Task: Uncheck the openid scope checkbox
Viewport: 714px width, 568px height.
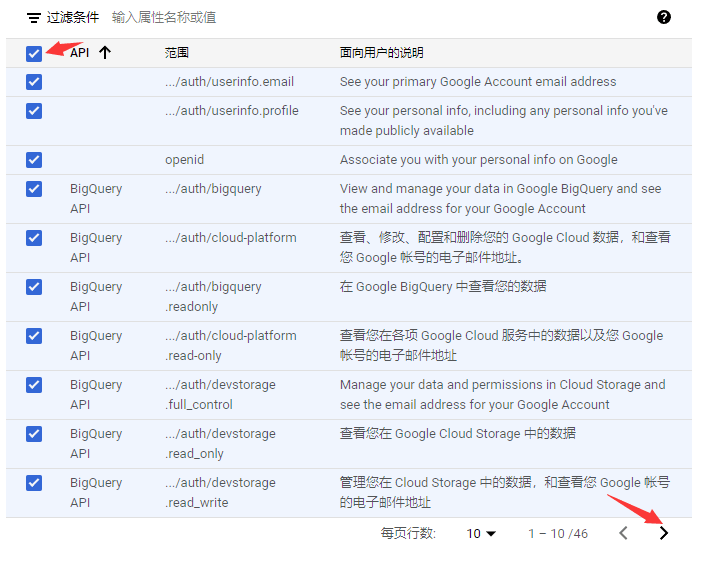Action: click(34, 160)
